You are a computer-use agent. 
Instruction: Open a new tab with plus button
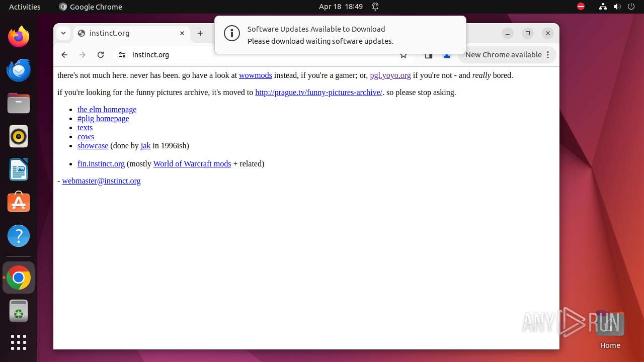coord(200,33)
